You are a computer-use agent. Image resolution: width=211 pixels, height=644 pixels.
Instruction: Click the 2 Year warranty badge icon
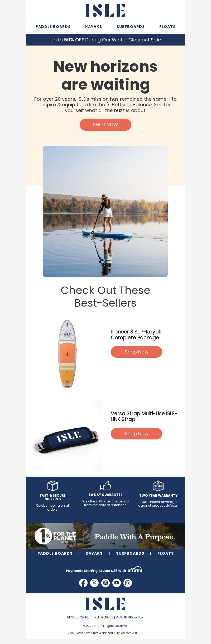pos(158,485)
